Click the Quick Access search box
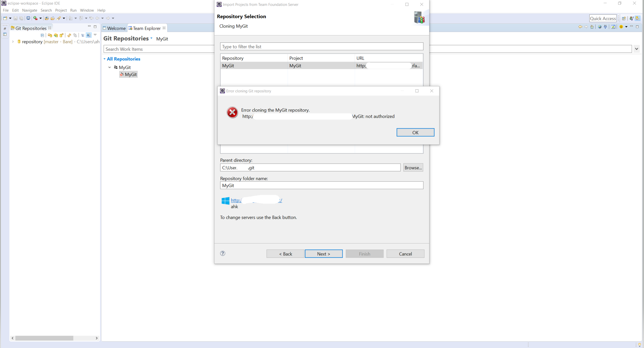 [603, 18]
